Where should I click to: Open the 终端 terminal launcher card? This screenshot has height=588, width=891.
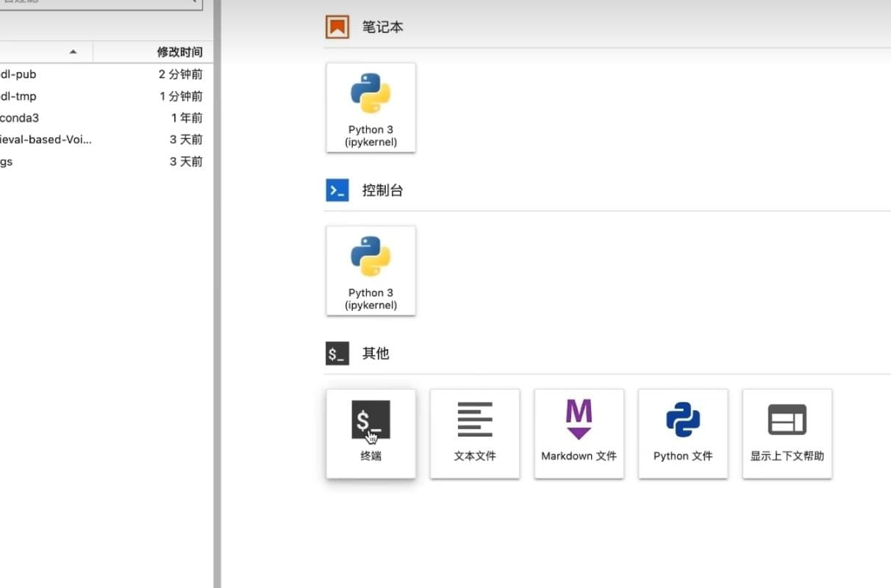pos(371,434)
